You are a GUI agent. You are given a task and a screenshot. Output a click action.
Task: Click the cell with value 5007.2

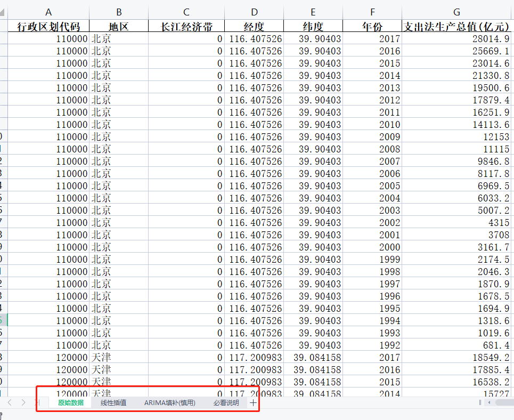(456, 210)
